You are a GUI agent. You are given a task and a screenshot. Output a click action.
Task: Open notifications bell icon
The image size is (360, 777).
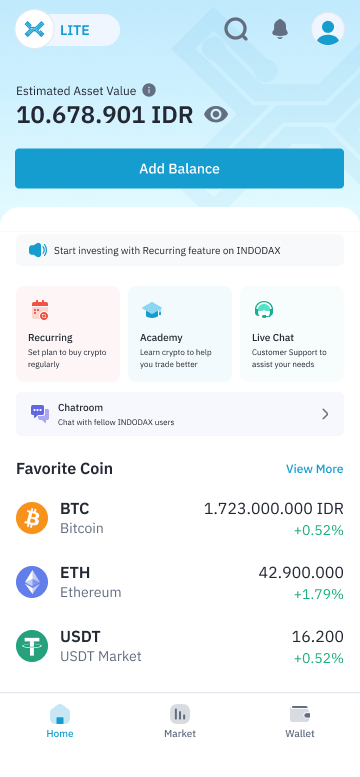pyautogui.click(x=280, y=29)
